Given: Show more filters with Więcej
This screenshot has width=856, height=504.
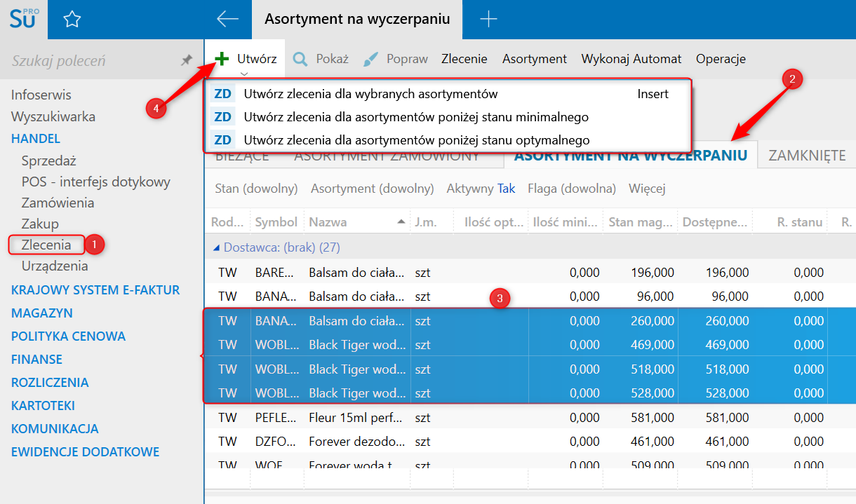Looking at the screenshot, I should click(647, 189).
